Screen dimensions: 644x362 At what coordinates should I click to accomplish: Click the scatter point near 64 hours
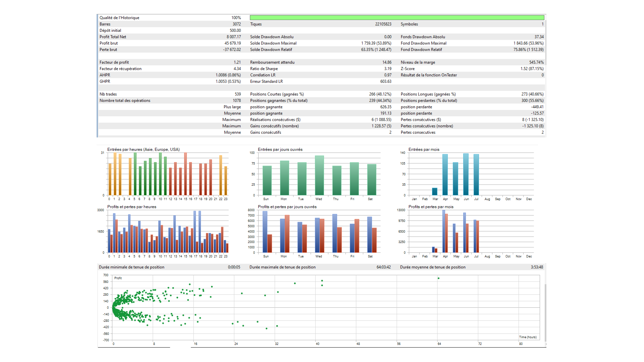coord(438,278)
